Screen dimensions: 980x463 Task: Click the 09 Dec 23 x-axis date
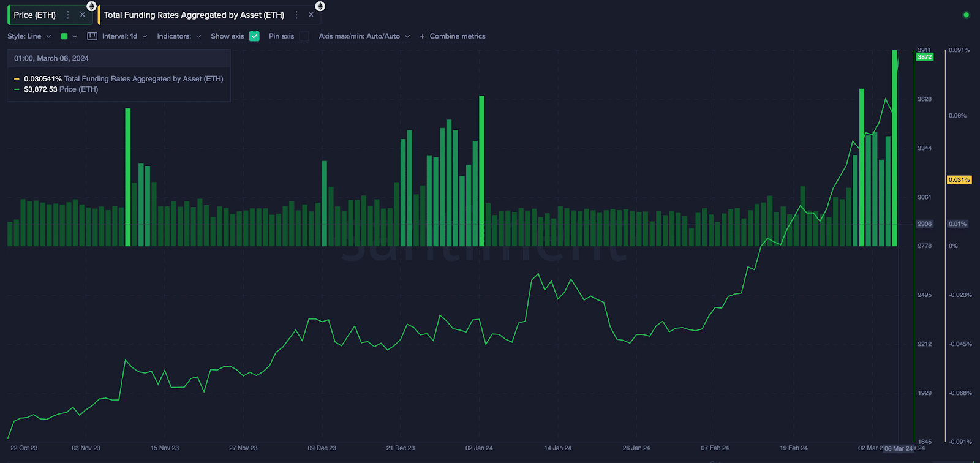click(x=322, y=448)
